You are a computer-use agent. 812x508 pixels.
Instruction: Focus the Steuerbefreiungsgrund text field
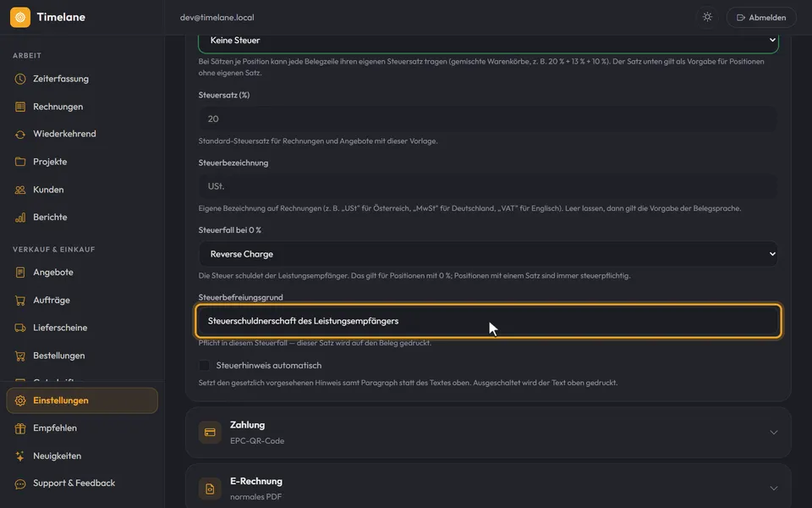(x=488, y=321)
